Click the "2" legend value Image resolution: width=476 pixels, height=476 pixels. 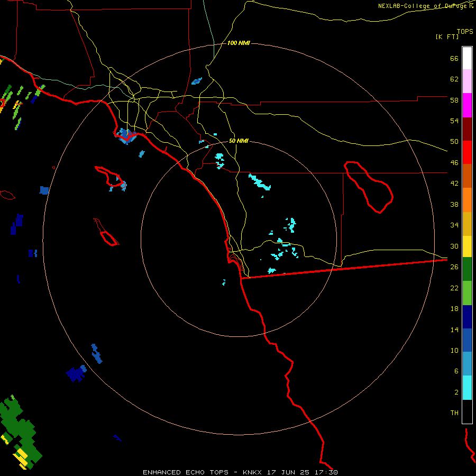click(x=456, y=392)
